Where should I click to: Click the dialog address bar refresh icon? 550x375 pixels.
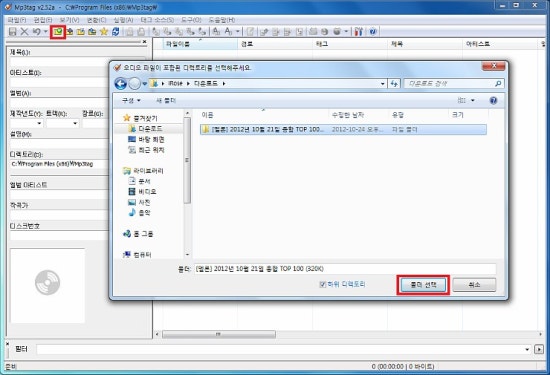(394, 83)
